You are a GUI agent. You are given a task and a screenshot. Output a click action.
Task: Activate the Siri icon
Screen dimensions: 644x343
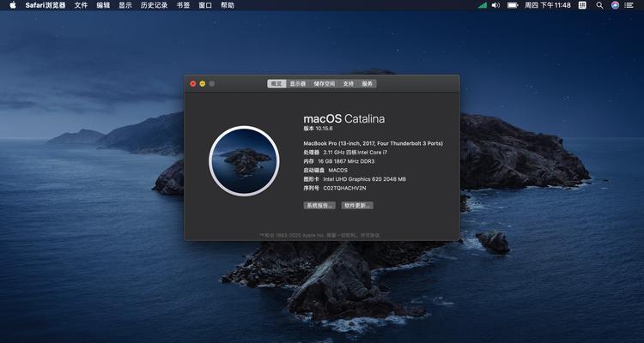tap(615, 5)
